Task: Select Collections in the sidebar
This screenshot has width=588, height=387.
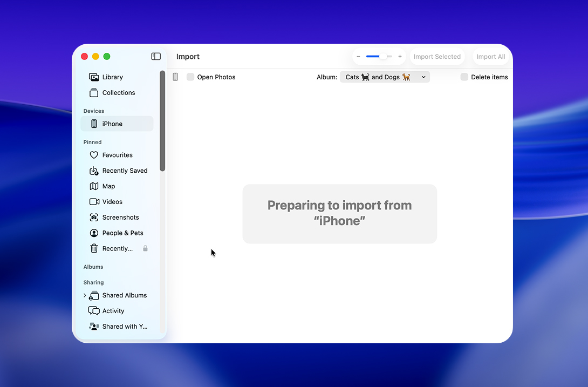Action: click(x=117, y=93)
